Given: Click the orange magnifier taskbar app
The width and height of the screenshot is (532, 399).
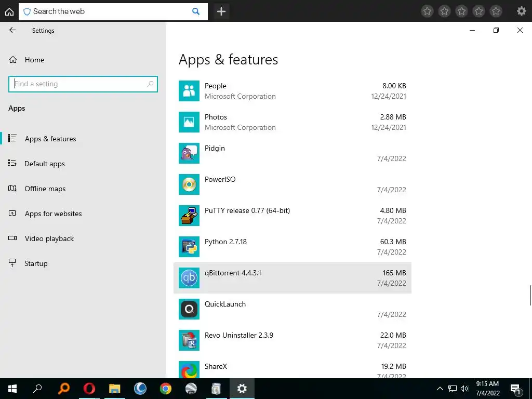Looking at the screenshot, I should pyautogui.click(x=63, y=389).
